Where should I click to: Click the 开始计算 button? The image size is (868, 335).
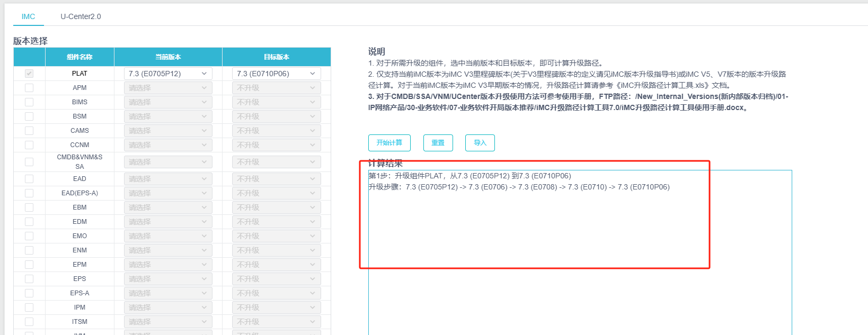[x=389, y=143]
